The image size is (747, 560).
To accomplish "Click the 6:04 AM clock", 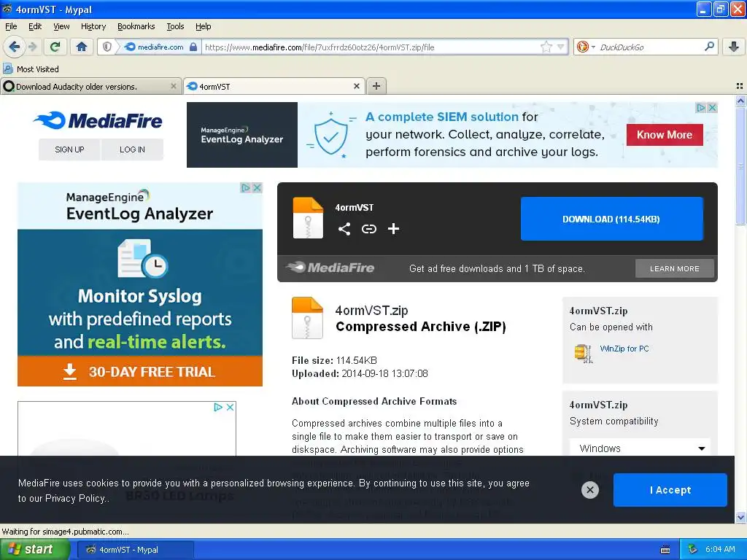I will click(x=720, y=550).
